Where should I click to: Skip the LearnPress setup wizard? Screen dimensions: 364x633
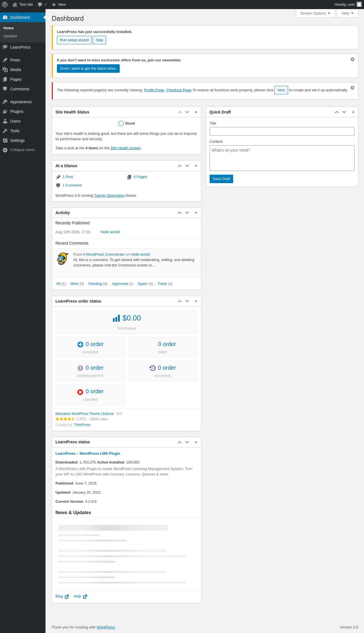point(100,40)
